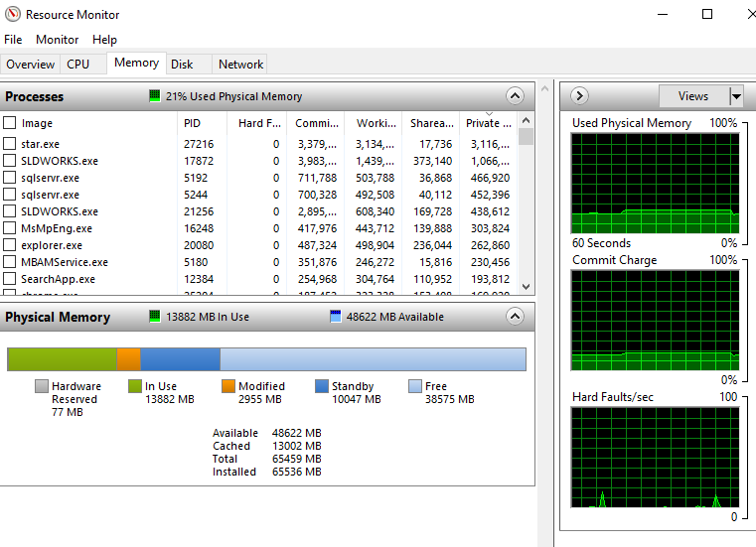This screenshot has width=756, height=547.
Task: Check SLDWORKS.exe PID 17872 checkbox
Action: pos(9,161)
